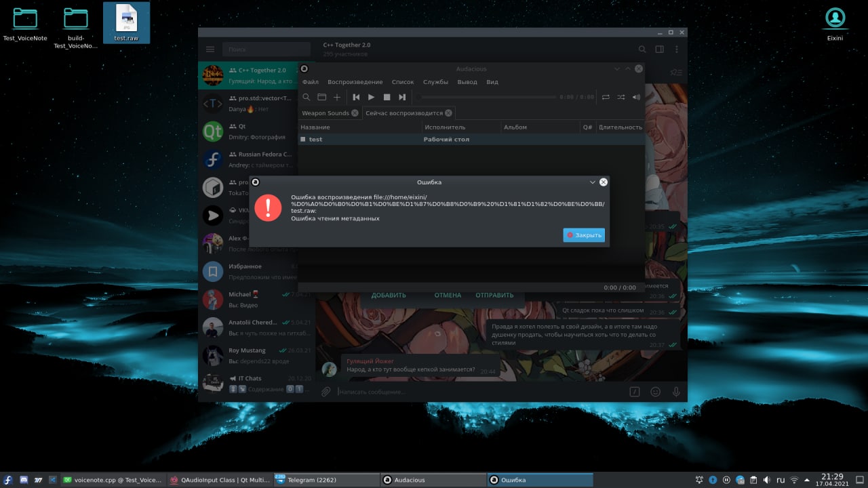Open the emoji picker in Telegram
This screenshot has height=488, width=868.
655,391
